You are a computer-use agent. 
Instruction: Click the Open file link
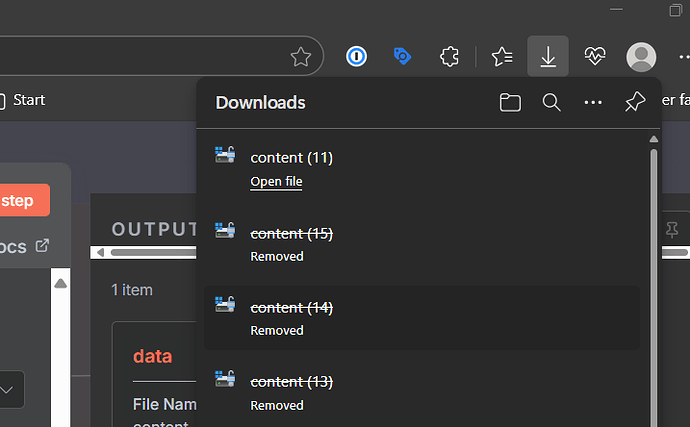[276, 182]
